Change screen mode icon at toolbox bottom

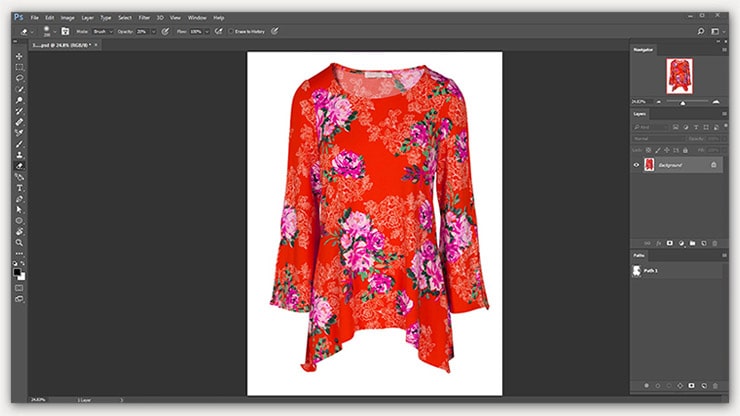[19, 299]
